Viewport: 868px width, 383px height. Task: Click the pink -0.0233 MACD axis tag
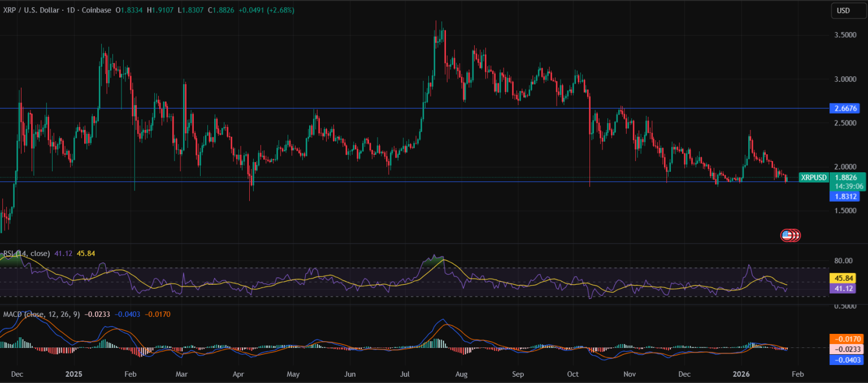pos(846,350)
